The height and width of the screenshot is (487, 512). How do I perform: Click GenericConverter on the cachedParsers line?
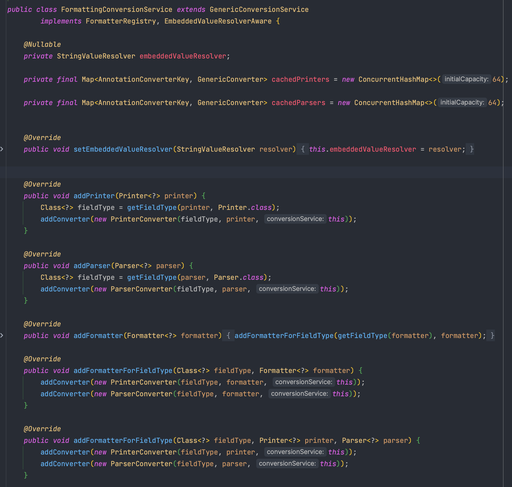pos(230,103)
